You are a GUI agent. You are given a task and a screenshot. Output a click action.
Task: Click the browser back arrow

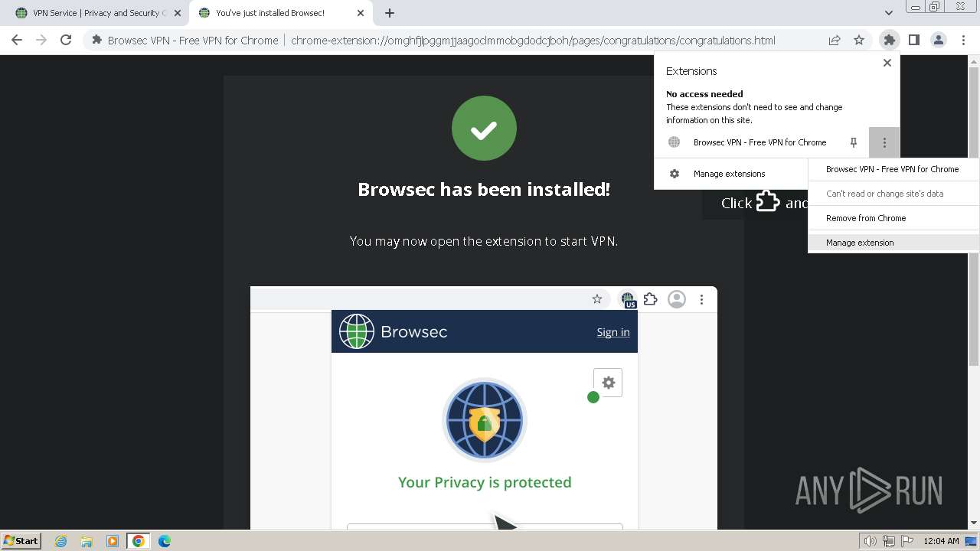(x=17, y=40)
